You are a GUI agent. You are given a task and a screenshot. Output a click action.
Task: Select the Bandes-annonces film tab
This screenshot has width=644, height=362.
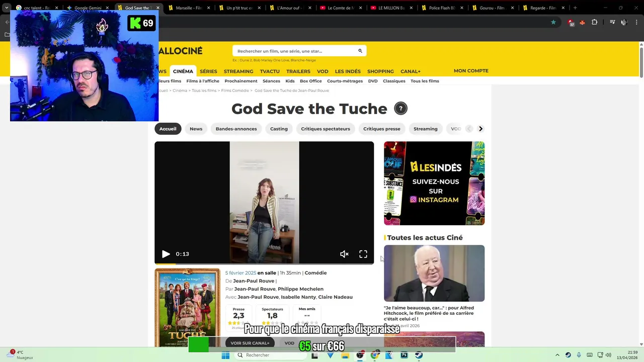tap(236, 129)
